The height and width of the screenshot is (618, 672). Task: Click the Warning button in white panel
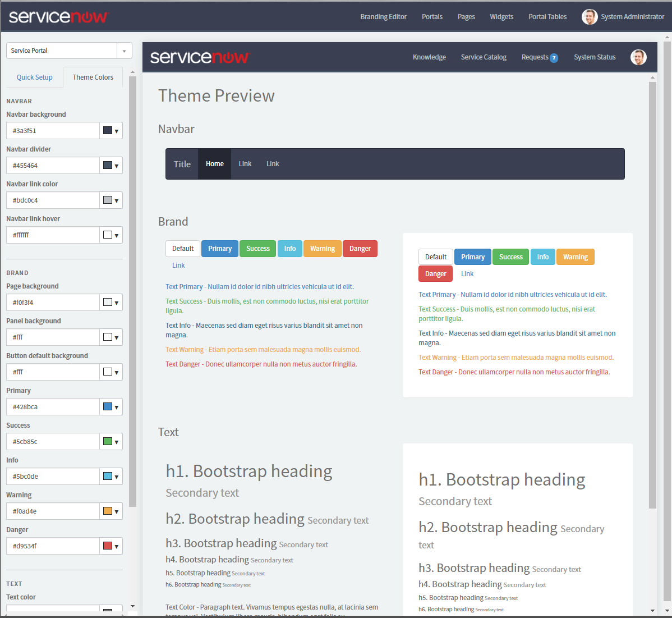(x=575, y=257)
